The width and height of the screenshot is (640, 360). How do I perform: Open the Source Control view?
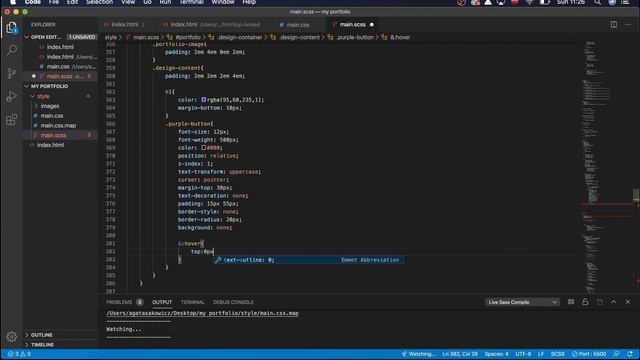[x=11, y=73]
